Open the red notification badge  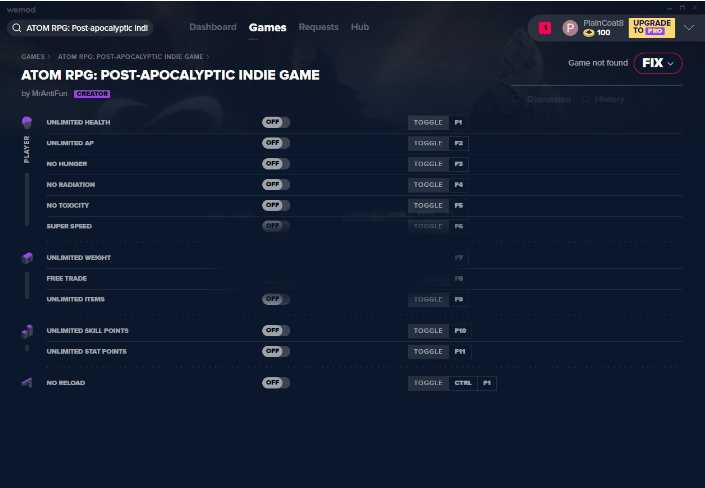pyautogui.click(x=545, y=28)
